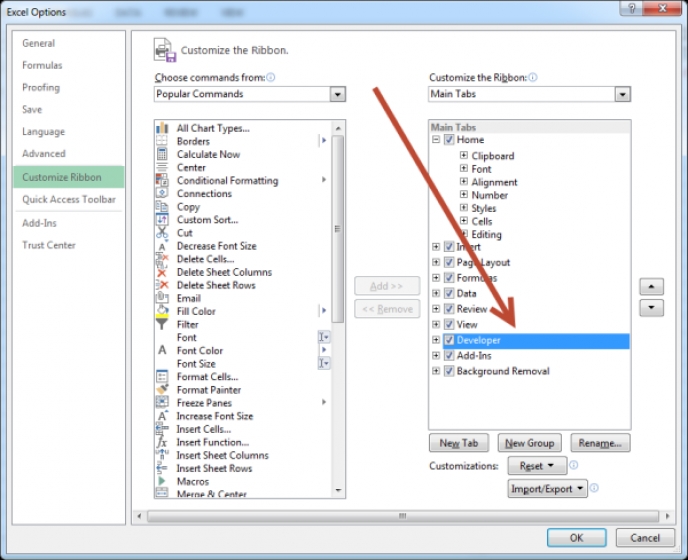Click the Insert Sheet Rows icon
The height and width of the screenshot is (560, 688).
point(162,468)
